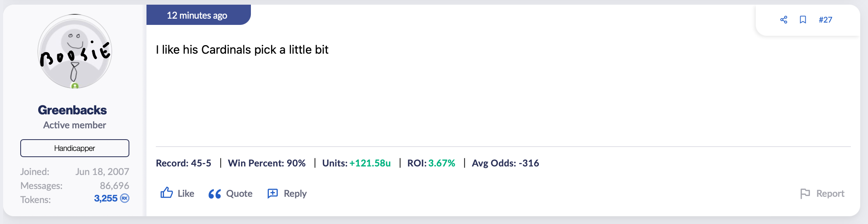Open the 3,255 tokens link
Viewport: 868px width, 224px height.
(x=106, y=198)
